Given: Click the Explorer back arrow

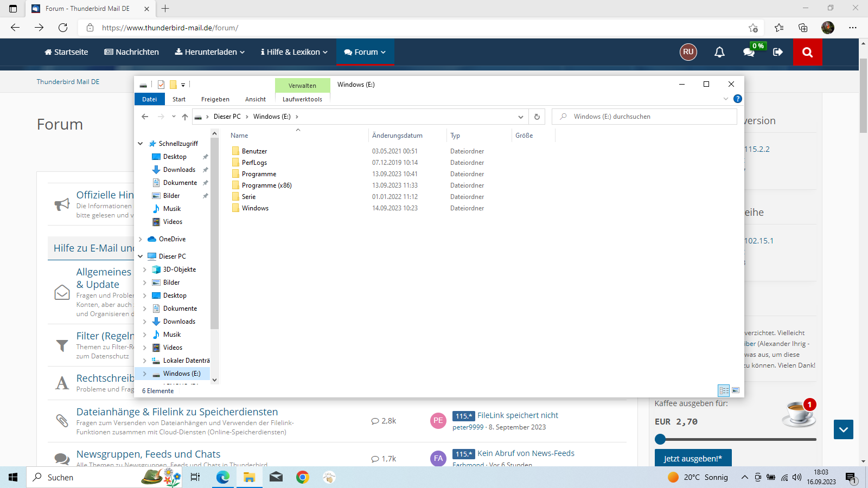Looking at the screenshot, I should point(145,117).
